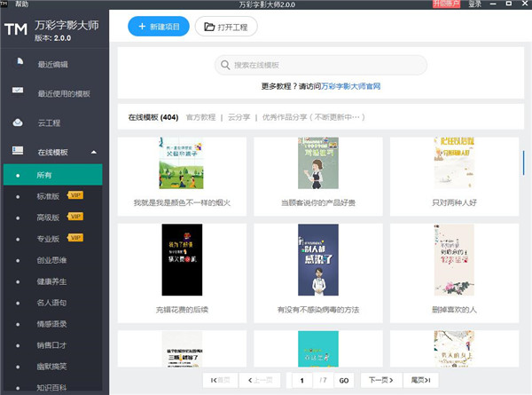Click 升级账户 upgrade button
Image resolution: width=532 pixels, height=395 pixels.
click(x=446, y=4)
